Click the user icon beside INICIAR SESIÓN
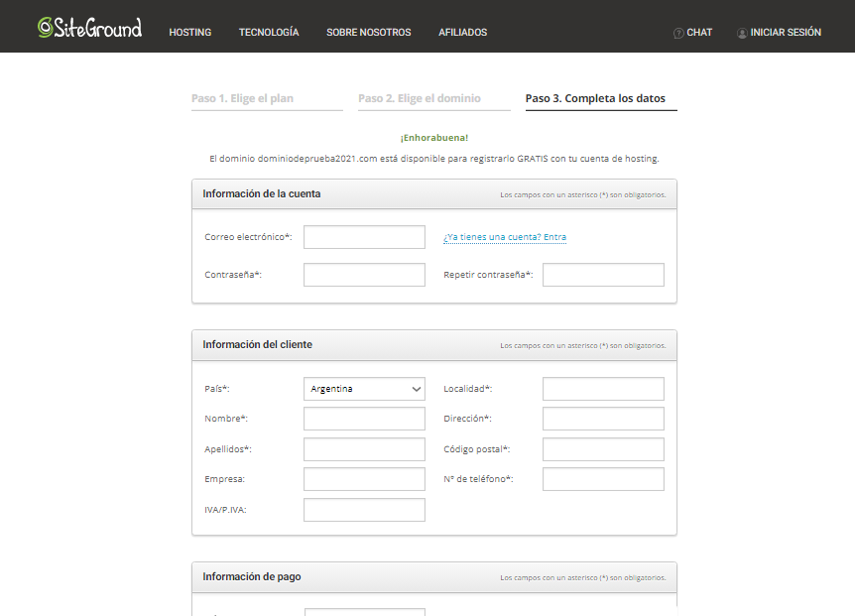The height and width of the screenshot is (616, 855). (742, 33)
